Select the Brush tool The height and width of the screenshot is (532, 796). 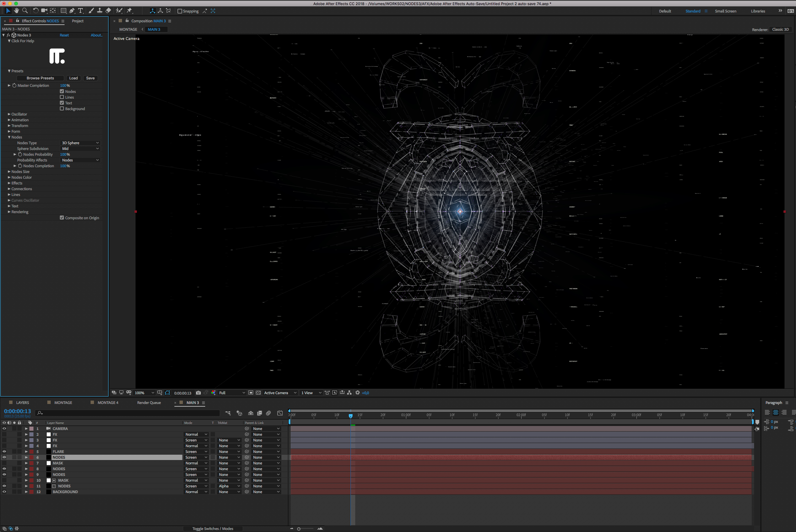point(91,11)
